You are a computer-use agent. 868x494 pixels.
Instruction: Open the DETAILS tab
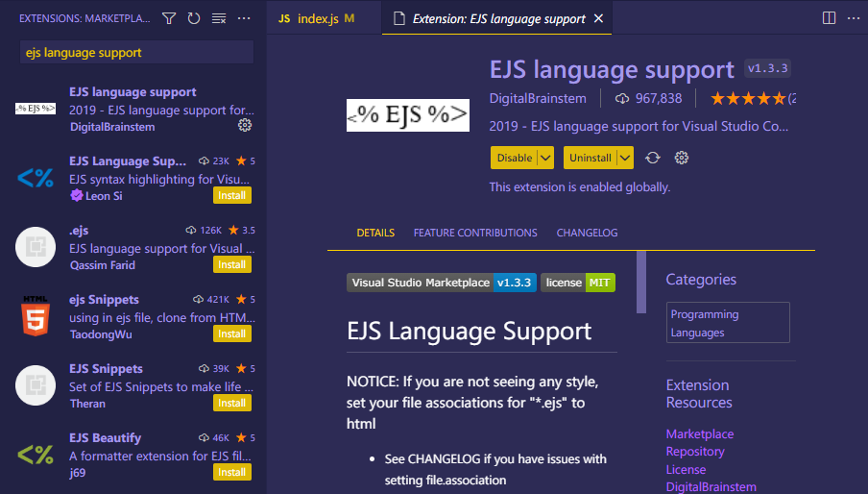(375, 233)
